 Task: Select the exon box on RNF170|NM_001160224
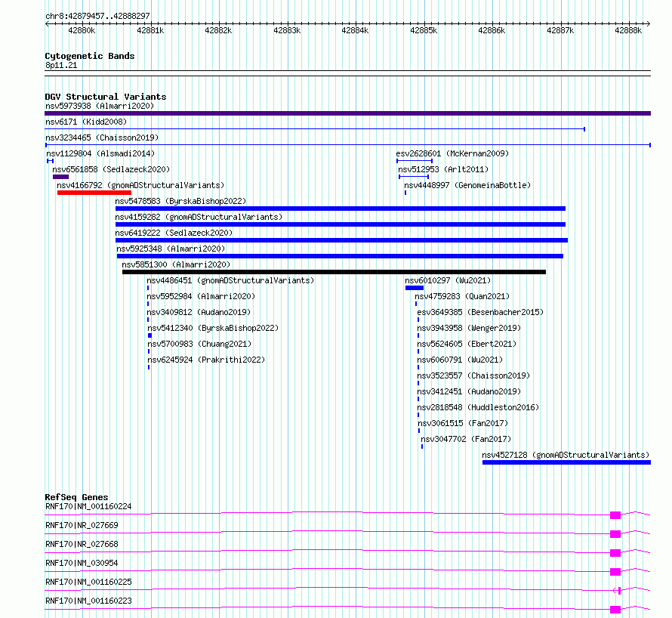615,515
